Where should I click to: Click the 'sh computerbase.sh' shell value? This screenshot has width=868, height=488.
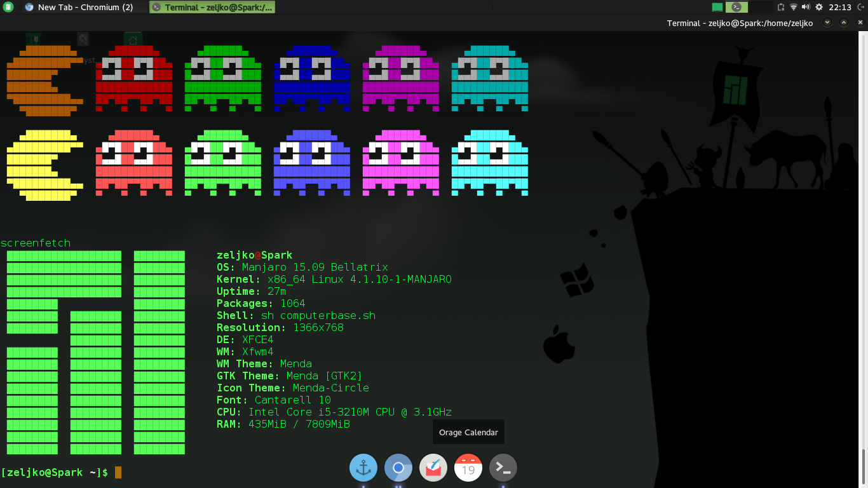tap(318, 316)
